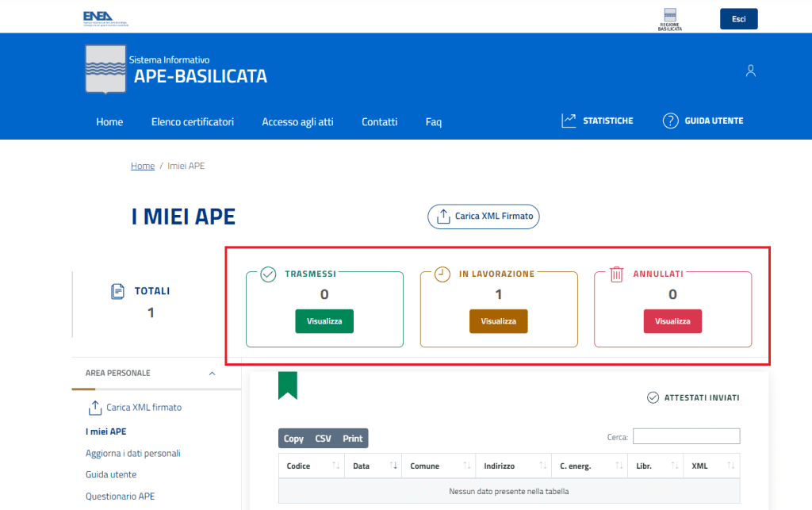
Task: Click the Guida Utente question mark icon
Action: 670,121
